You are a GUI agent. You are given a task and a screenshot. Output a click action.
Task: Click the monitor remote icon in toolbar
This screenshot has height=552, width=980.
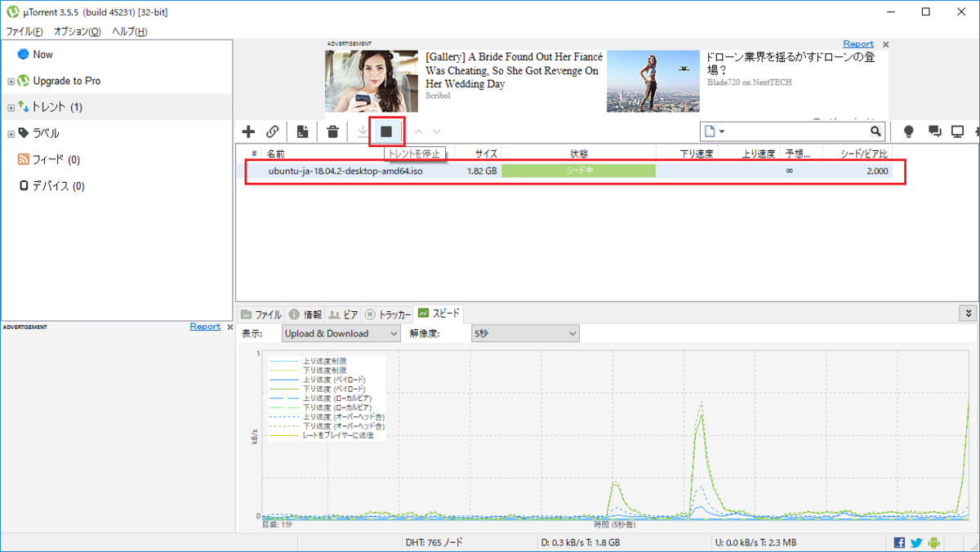coord(958,131)
